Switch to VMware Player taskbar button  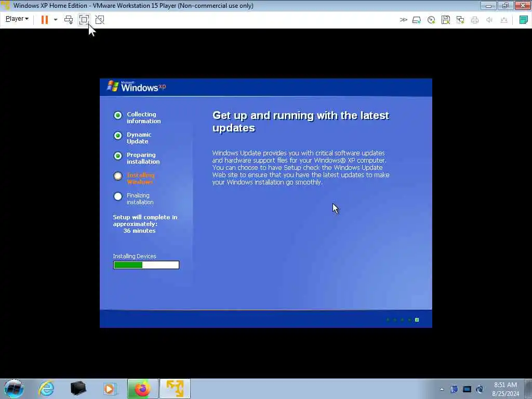[175, 389]
